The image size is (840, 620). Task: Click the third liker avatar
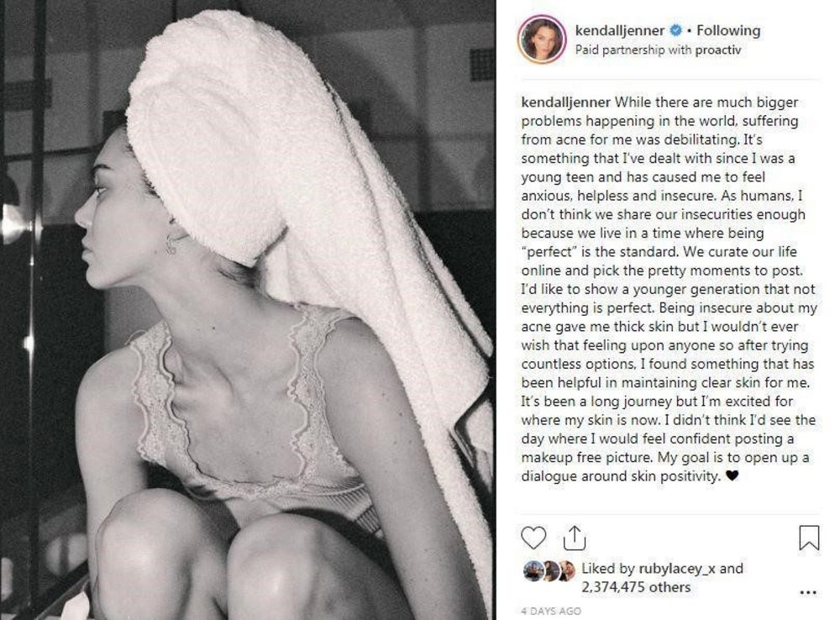click(567, 571)
